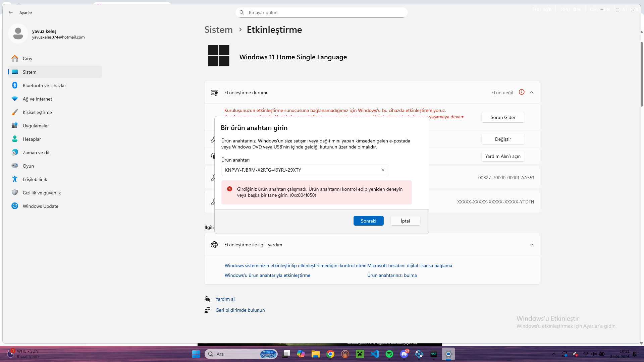Image resolution: width=644 pixels, height=362 pixels.
Task: Open File Explorer from the taskbar
Action: click(316, 354)
